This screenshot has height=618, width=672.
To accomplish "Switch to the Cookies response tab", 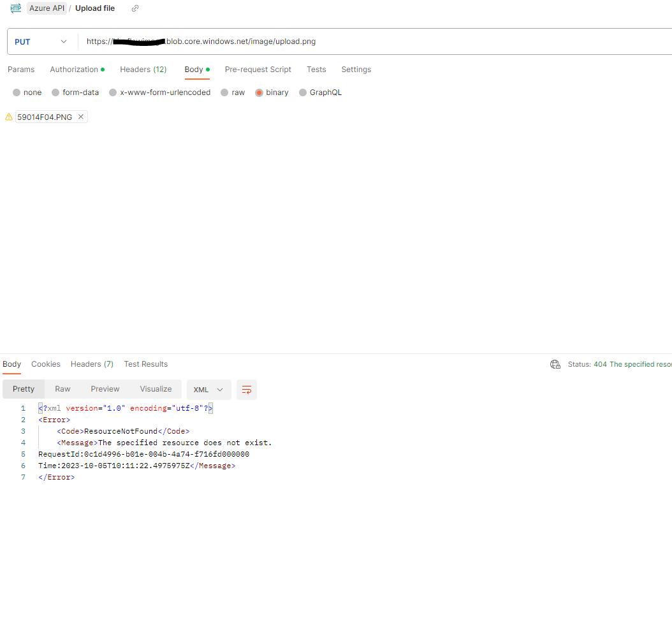I will (45, 364).
